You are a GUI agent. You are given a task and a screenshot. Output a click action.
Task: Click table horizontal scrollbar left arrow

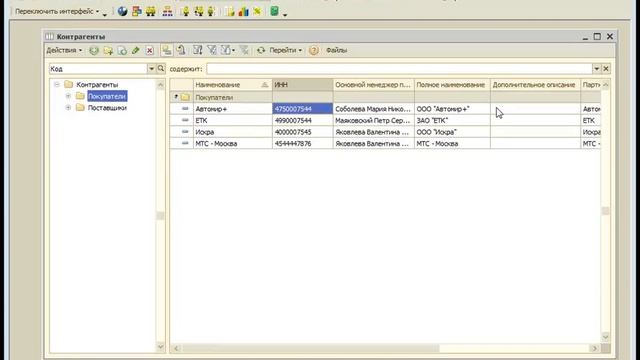176,348
